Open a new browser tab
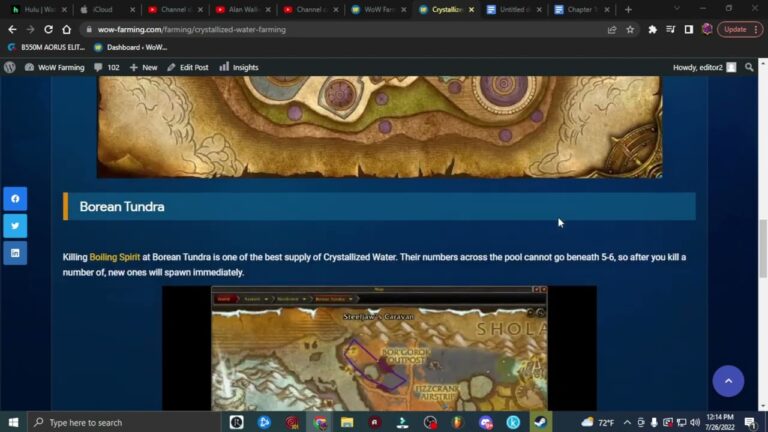This screenshot has width=768, height=432. click(628, 9)
